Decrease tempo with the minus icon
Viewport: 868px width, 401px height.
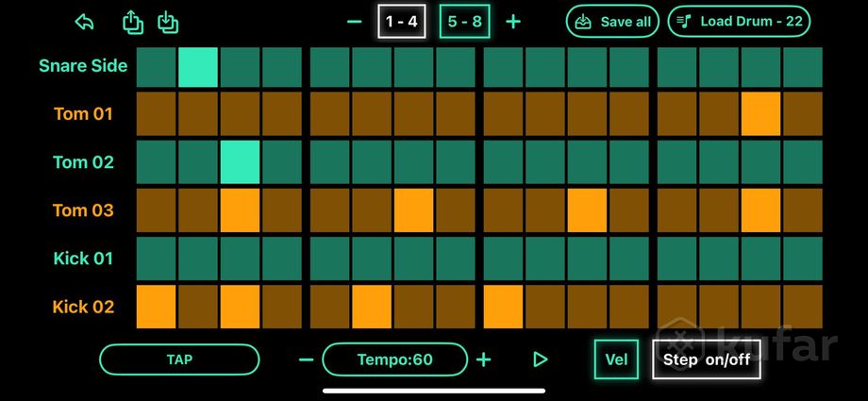pyautogui.click(x=306, y=359)
